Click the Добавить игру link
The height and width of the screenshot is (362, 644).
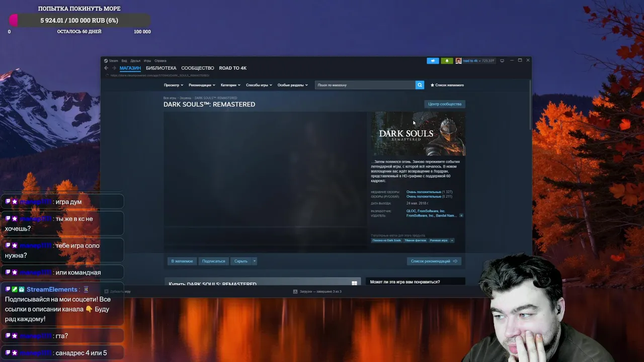(x=120, y=292)
